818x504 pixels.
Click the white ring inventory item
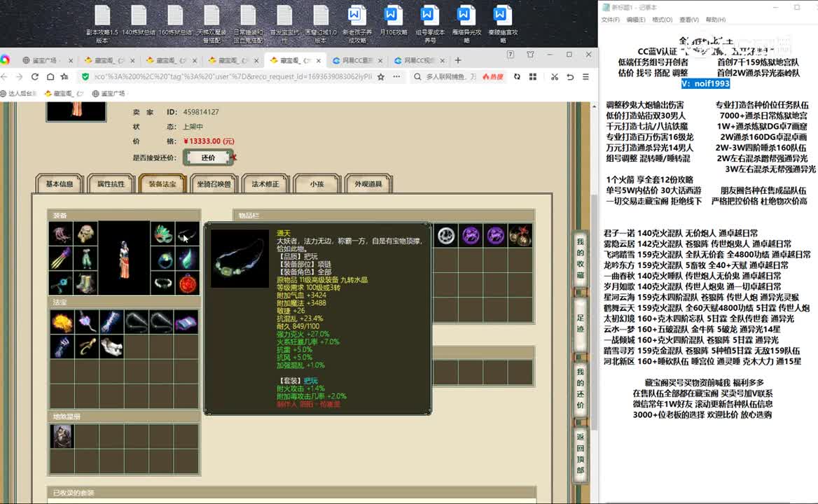tap(445, 236)
